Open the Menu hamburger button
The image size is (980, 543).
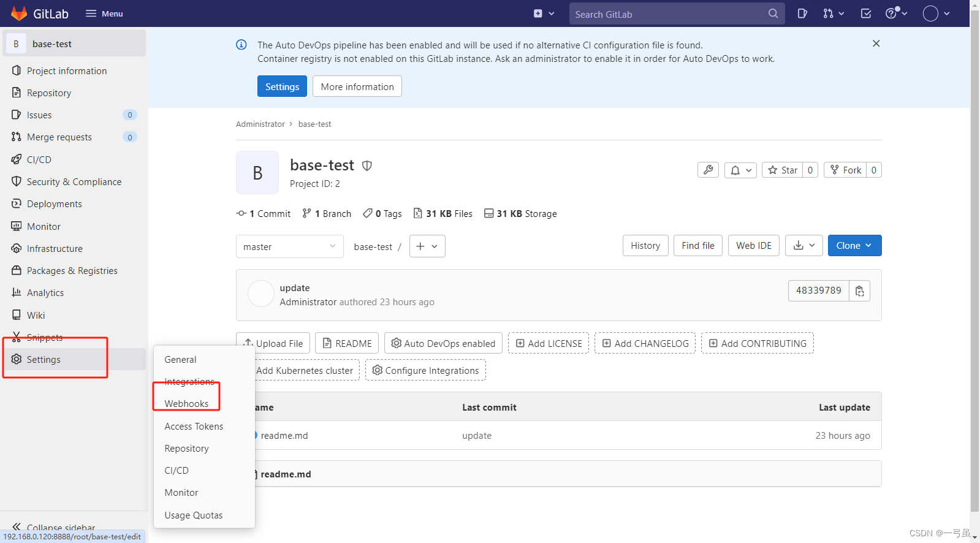pos(104,13)
